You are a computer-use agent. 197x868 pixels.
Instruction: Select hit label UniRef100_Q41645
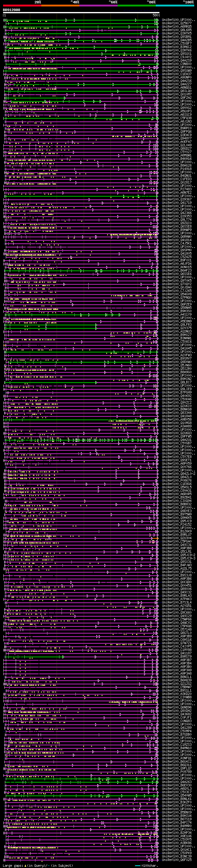[x=177, y=349]
